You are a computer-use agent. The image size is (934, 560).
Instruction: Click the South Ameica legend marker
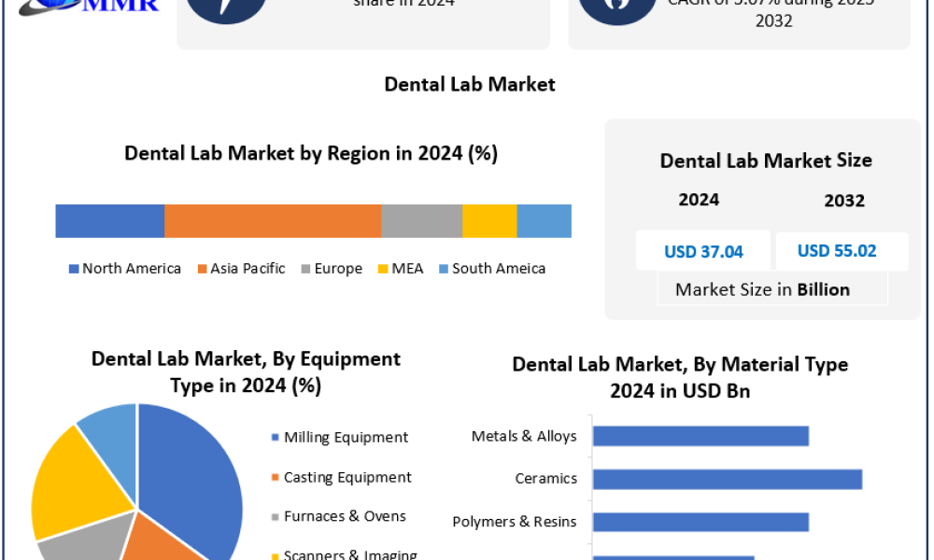[x=444, y=269]
